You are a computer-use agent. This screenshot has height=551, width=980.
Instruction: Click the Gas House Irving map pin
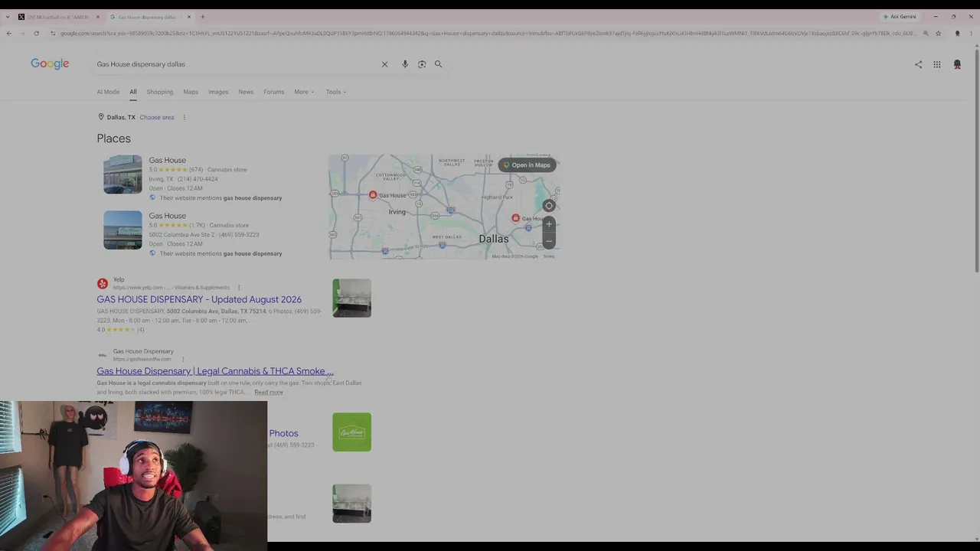373,195
